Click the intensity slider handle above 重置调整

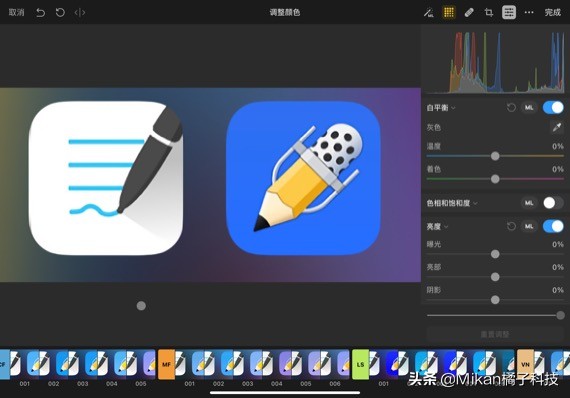coord(561,315)
